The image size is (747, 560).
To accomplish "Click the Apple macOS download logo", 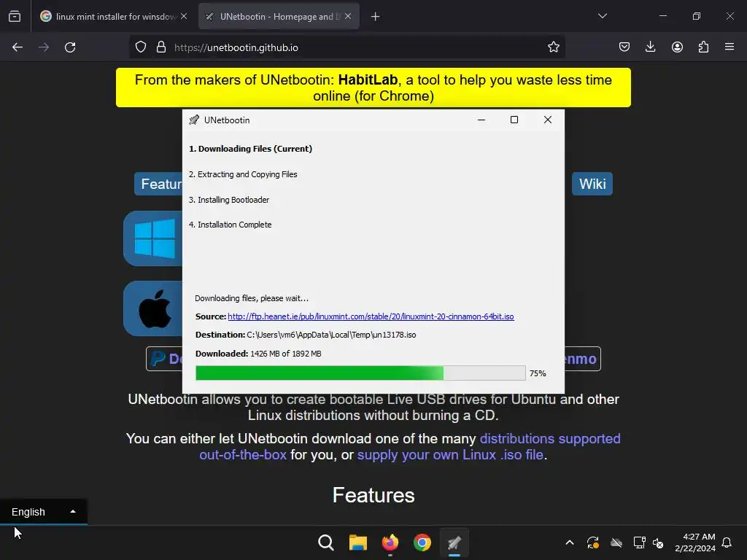I will (153, 308).
